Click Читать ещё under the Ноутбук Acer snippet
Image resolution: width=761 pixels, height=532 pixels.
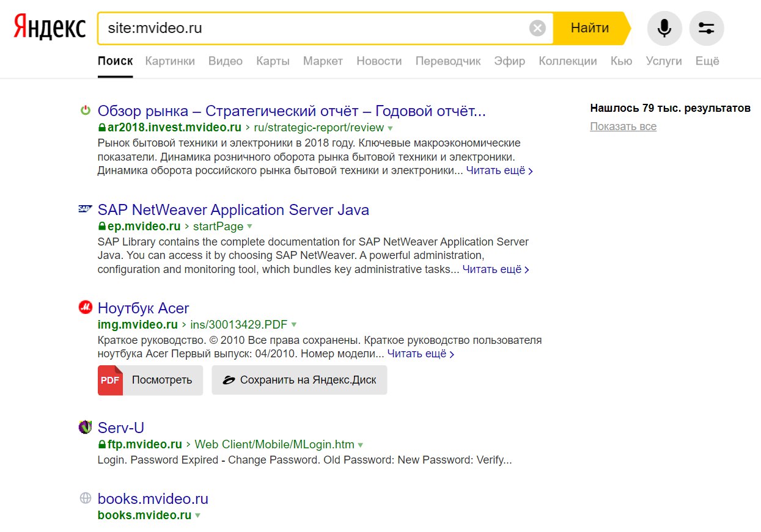421,354
